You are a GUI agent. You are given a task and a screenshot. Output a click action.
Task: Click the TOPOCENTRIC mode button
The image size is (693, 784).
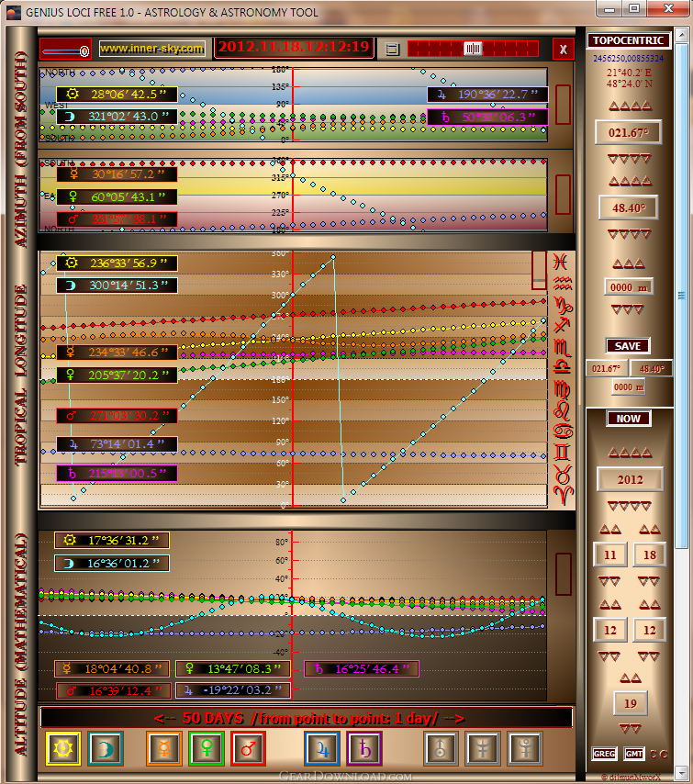point(629,40)
